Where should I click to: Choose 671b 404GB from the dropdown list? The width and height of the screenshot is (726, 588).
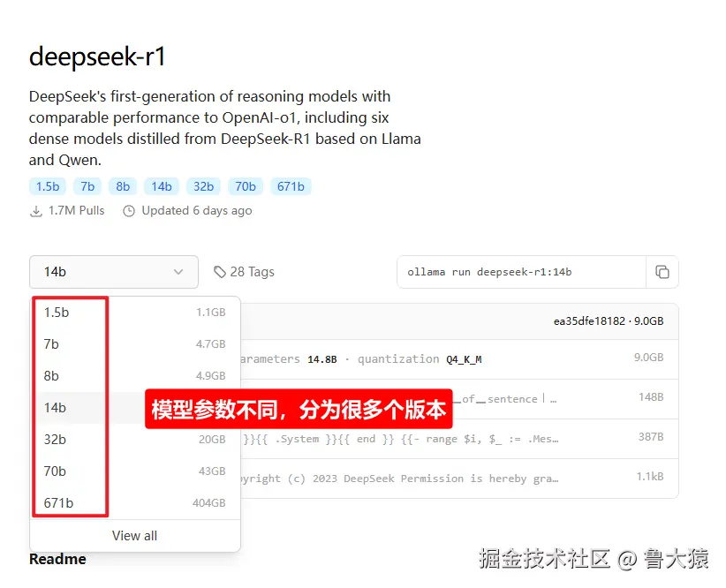pos(135,503)
